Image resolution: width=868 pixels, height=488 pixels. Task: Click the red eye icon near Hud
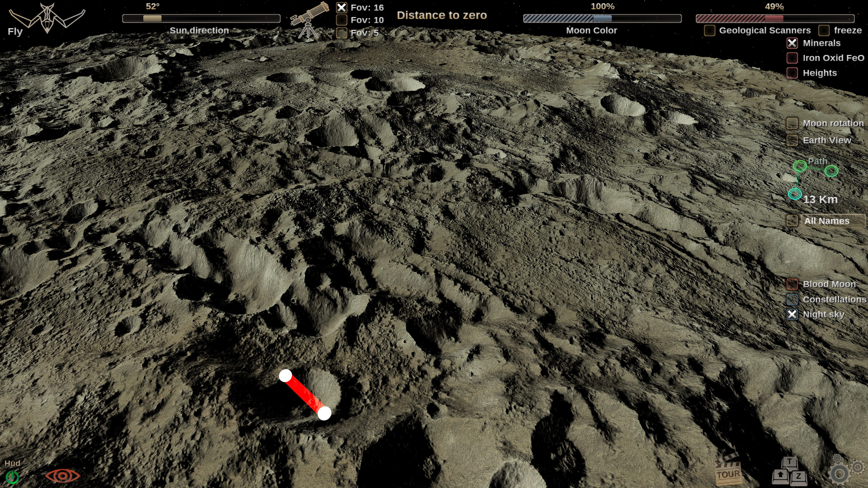coord(63,476)
